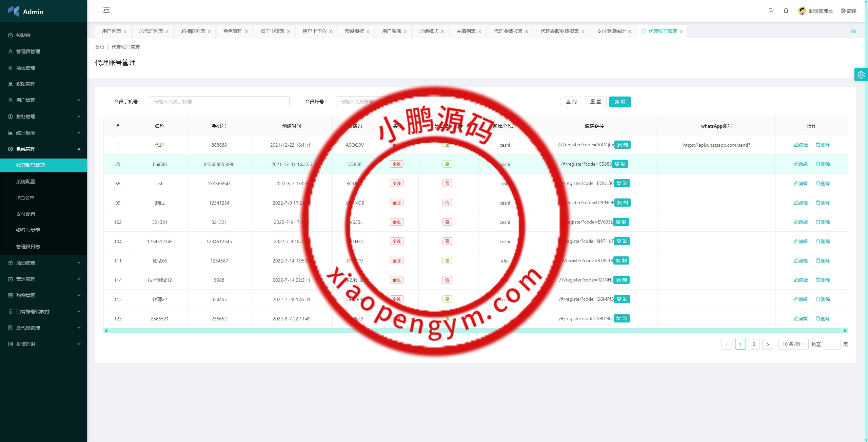The width and height of the screenshot is (868, 442).
Task: Delete the hai888 agent row
Action: pos(823,164)
